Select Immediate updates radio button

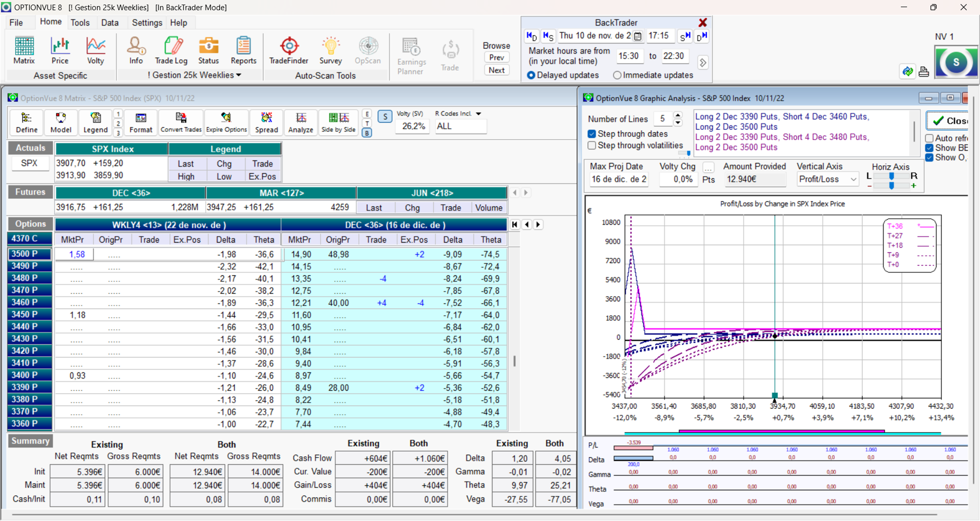coord(617,75)
